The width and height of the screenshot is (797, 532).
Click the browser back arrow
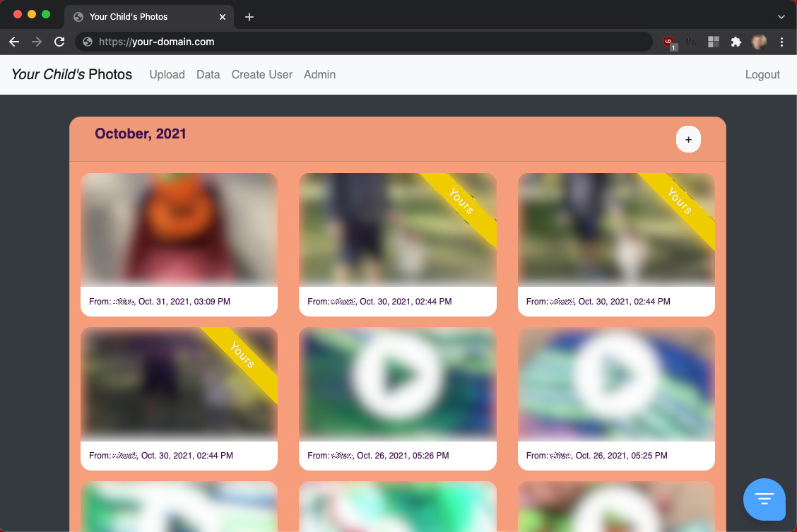coord(14,42)
